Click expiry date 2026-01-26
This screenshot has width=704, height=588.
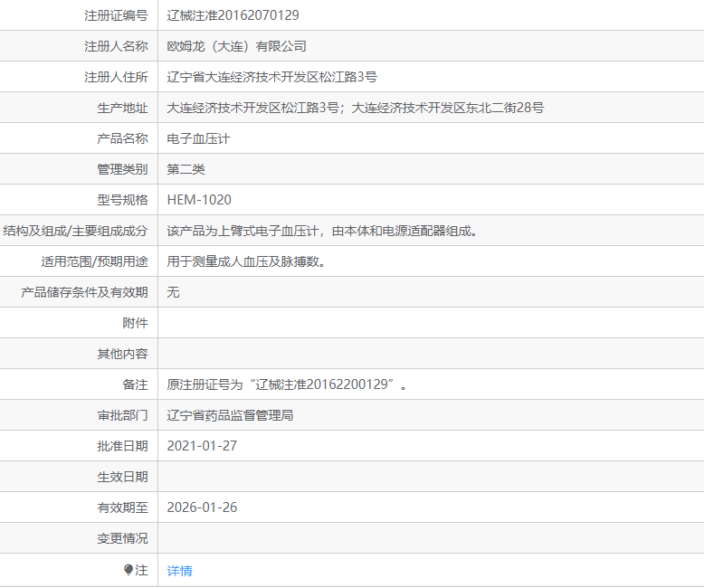pos(202,507)
